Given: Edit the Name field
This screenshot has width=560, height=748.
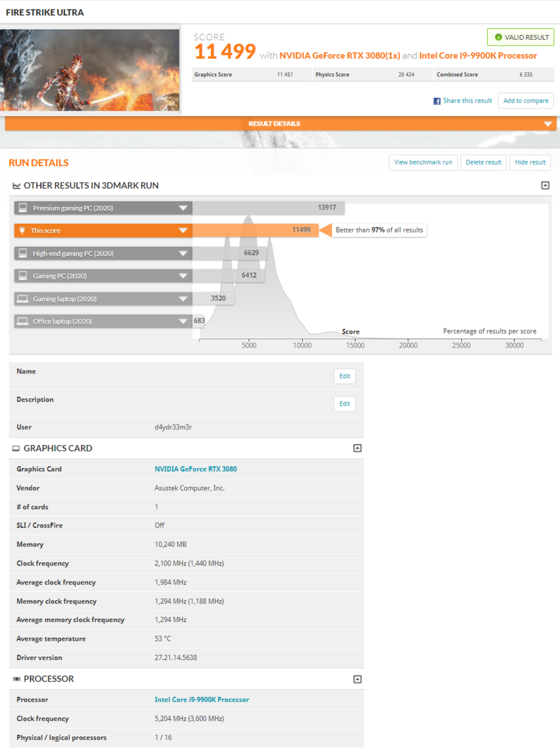Looking at the screenshot, I should [344, 376].
